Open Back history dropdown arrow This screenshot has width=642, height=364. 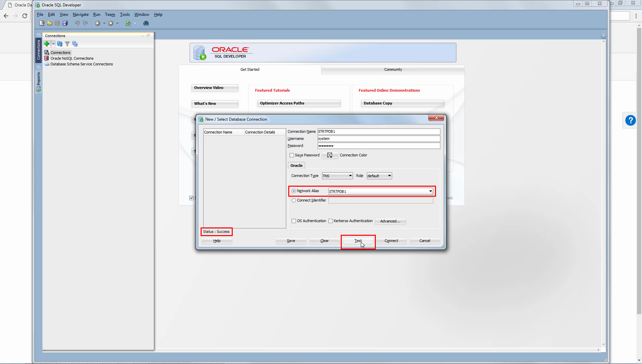tap(104, 23)
